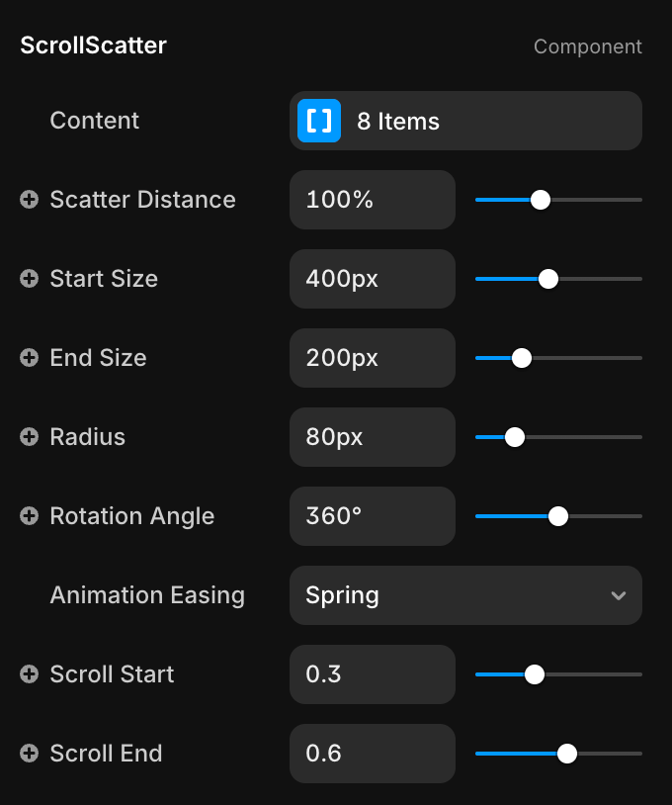Click plus icon beside Scroll Start
The width and height of the screenshot is (672, 805).
click(30, 674)
